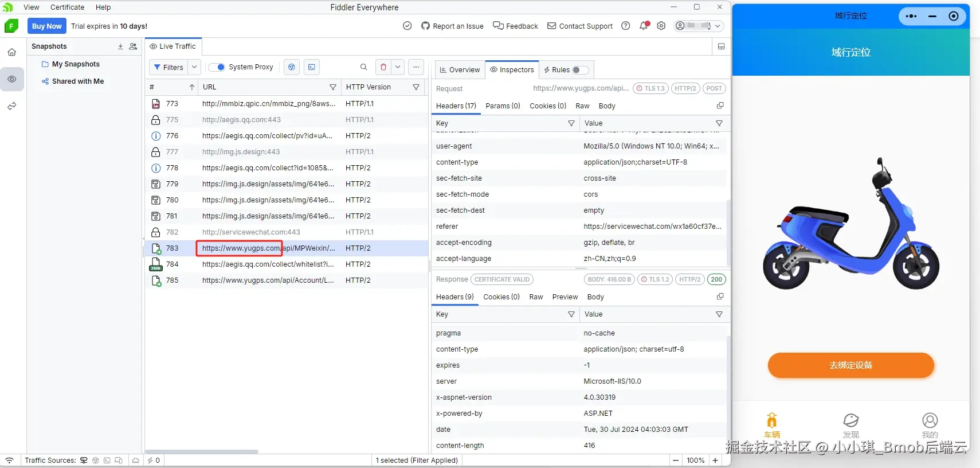
Task: Open the Help question mark icon
Action: click(626, 26)
